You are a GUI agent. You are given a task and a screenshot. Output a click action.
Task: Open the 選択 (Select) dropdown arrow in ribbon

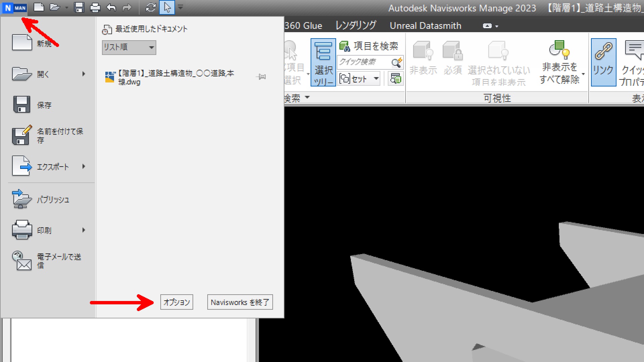coord(308,74)
